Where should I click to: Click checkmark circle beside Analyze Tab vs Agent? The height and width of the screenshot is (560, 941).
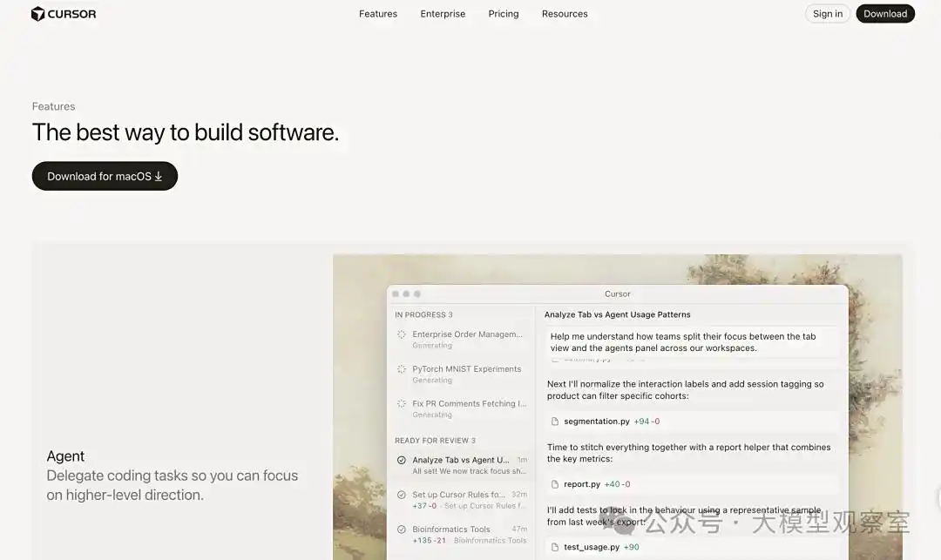click(402, 460)
